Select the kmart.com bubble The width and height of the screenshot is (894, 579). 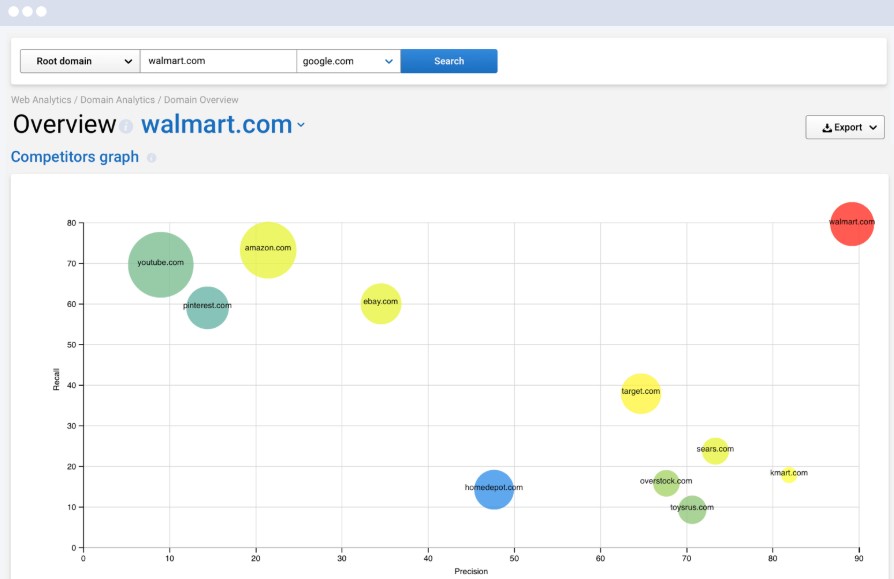coord(789,474)
